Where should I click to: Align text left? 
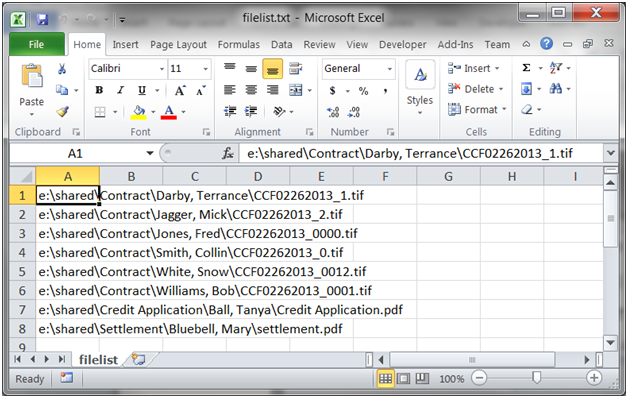229,90
